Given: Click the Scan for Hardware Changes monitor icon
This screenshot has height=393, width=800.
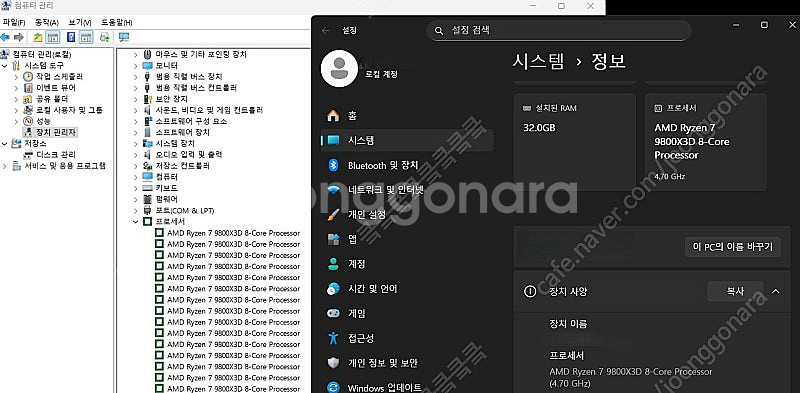Looking at the screenshot, I should coord(123,37).
